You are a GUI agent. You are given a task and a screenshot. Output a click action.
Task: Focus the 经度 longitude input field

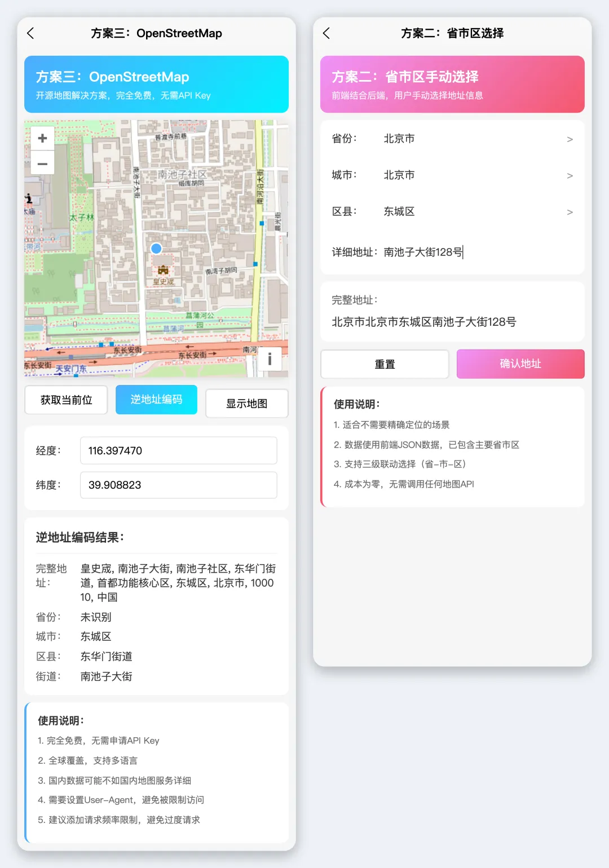pyautogui.click(x=179, y=450)
